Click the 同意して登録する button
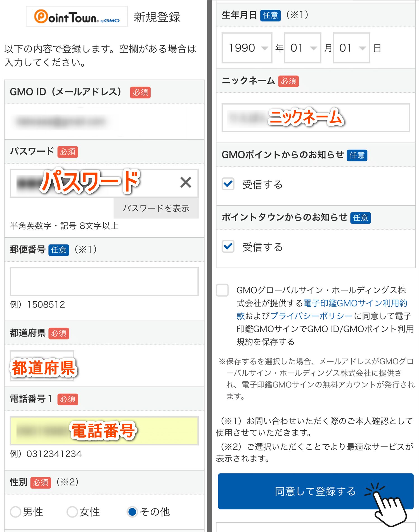This screenshot has width=419, height=532. 316,491
